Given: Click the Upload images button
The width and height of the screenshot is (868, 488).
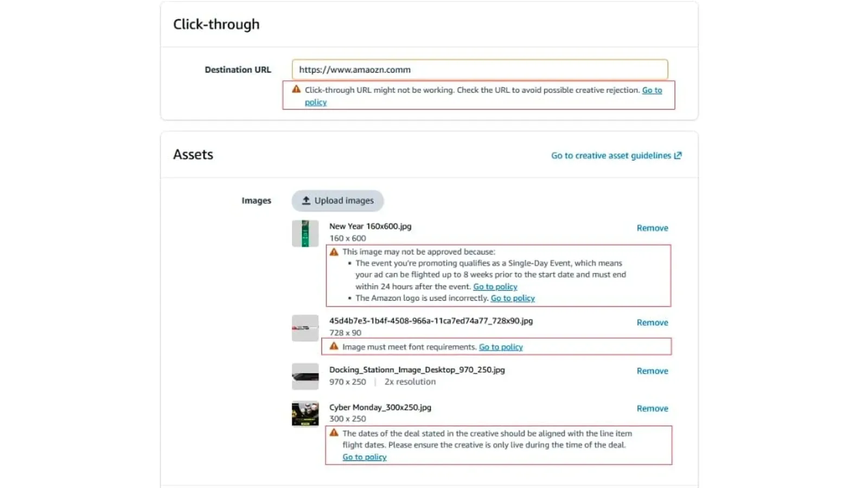Looking at the screenshot, I should (x=337, y=201).
